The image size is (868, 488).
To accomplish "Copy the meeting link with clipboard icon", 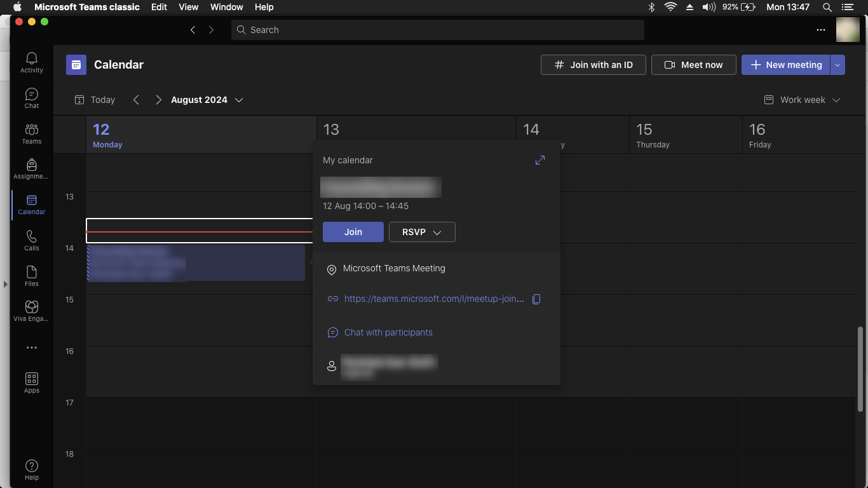I will coord(536,299).
